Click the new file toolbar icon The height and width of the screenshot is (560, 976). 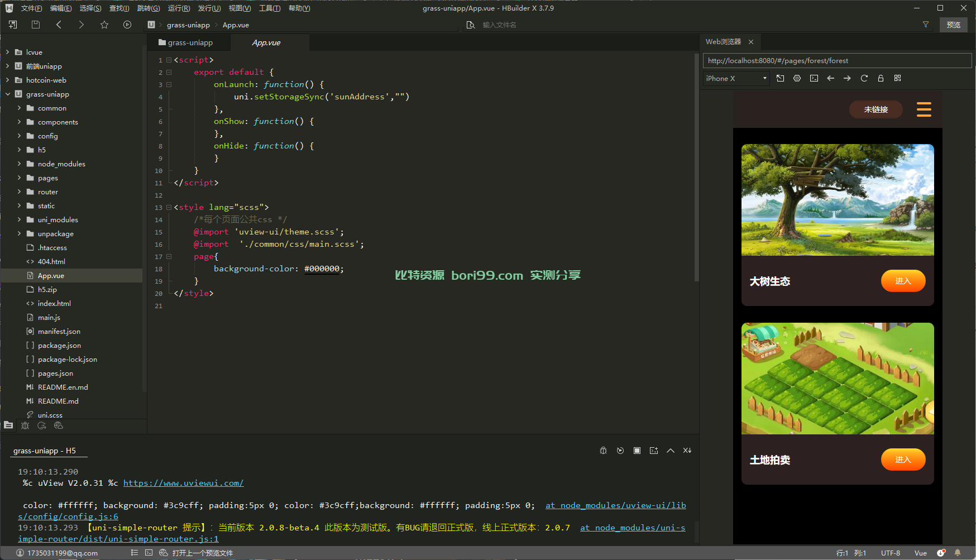point(13,25)
